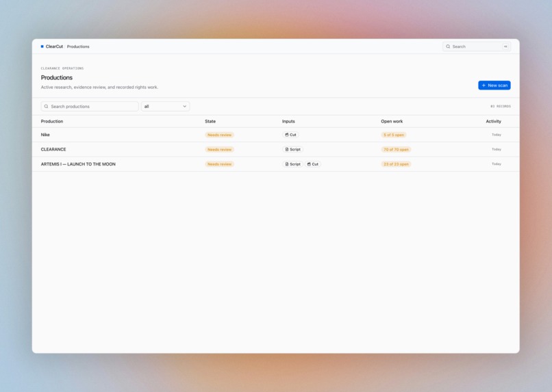
Task: Open ARTEMIS I — LAUNCH TO THE MOON
Action: 275,164
